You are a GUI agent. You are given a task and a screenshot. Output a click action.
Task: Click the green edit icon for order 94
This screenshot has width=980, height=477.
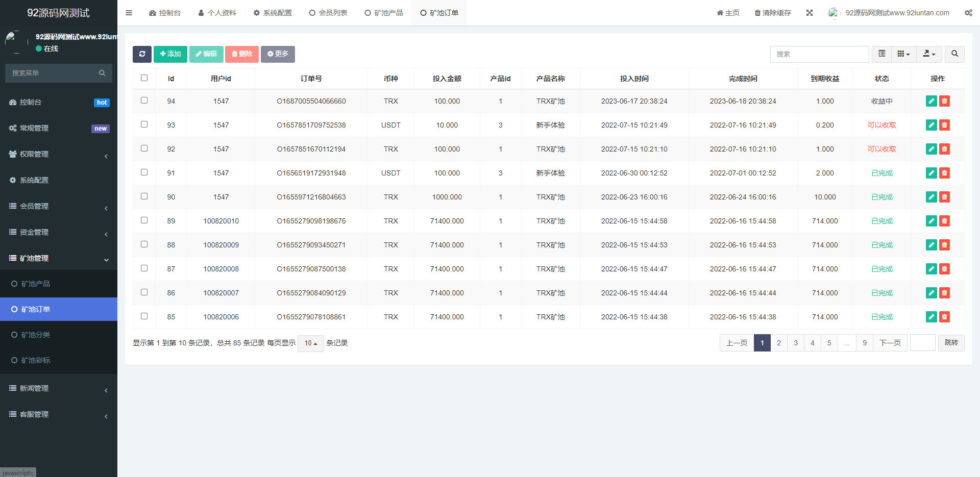tap(931, 101)
